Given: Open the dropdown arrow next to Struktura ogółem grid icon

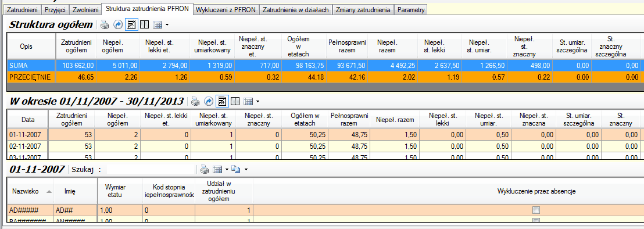Looking at the screenshot, I should 167,26.
